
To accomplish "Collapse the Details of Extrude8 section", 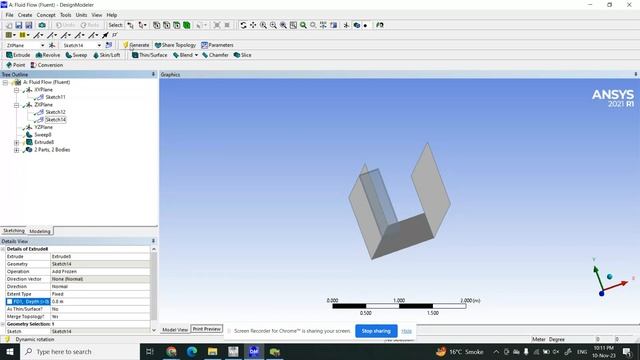I will point(3,249).
